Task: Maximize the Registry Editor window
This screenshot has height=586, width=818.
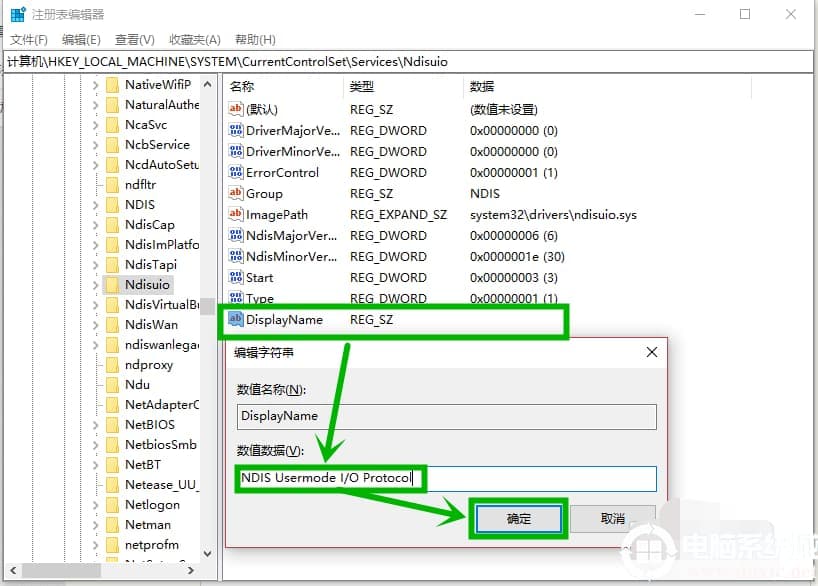Action: [x=745, y=14]
